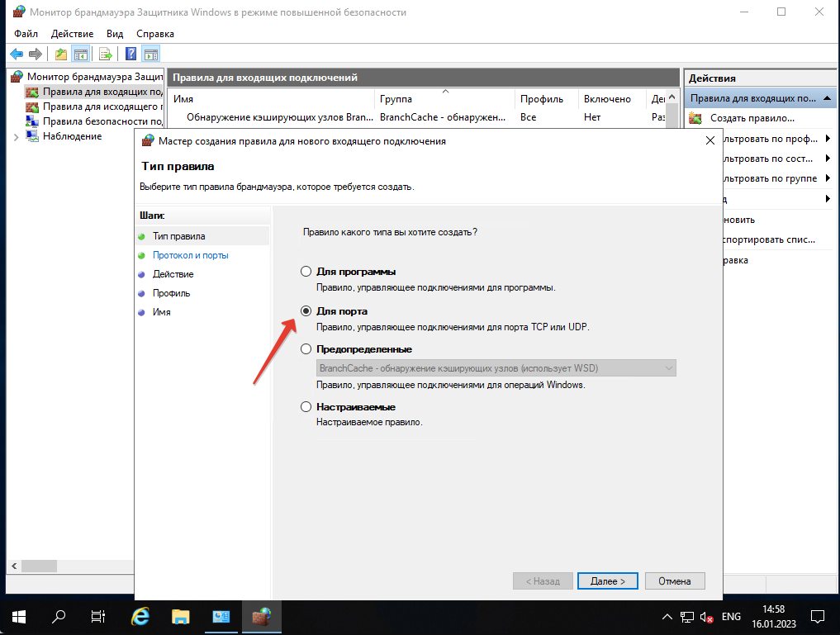Click the inbound rules tree icon
The height and width of the screenshot is (635, 840).
32,92
